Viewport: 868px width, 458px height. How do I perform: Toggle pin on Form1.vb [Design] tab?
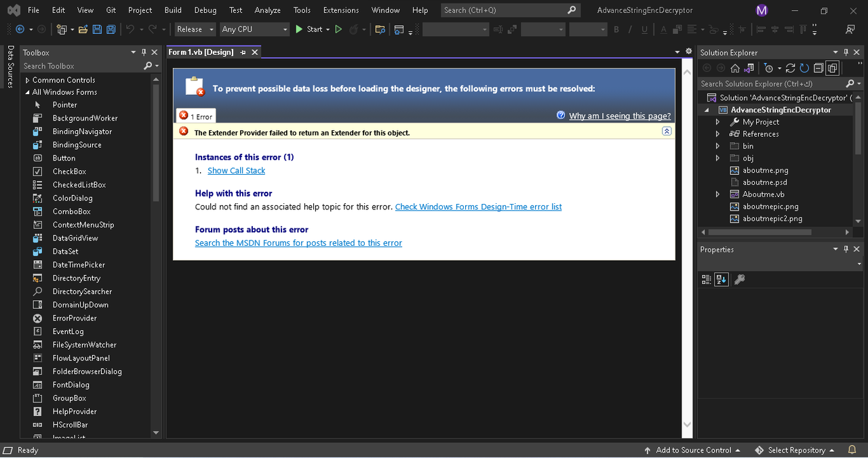(x=243, y=52)
